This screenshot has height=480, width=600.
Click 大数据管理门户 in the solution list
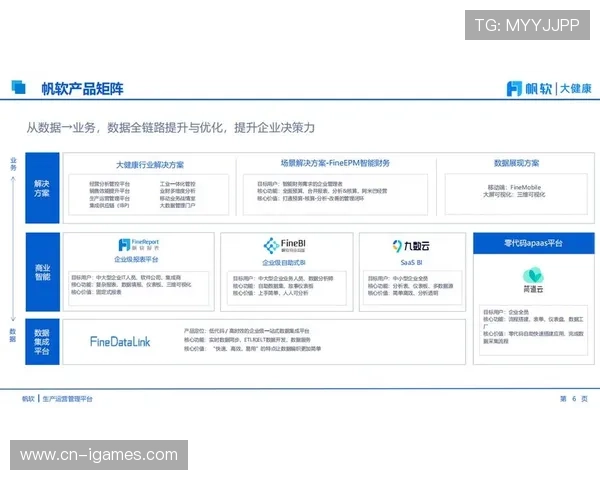[x=178, y=205]
